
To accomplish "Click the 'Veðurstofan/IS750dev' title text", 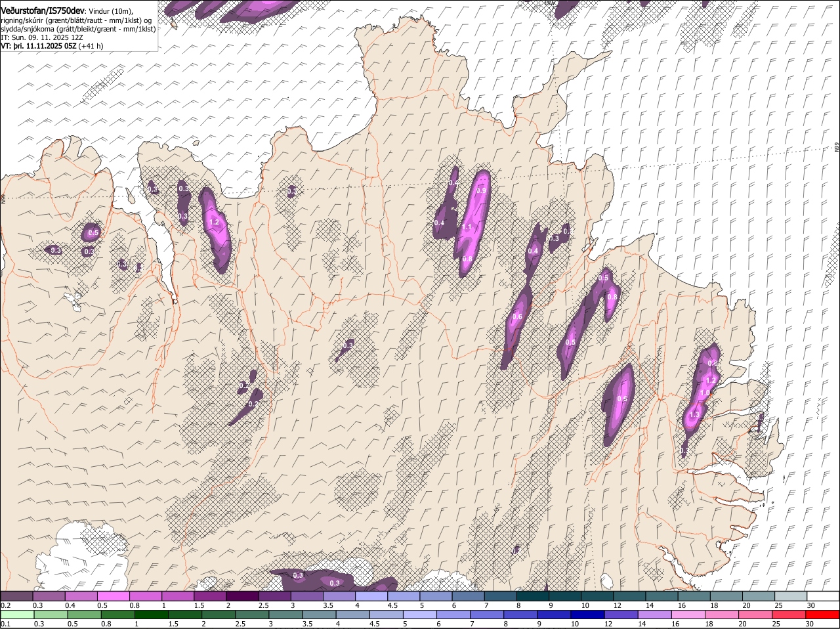I will pyautogui.click(x=43, y=11).
